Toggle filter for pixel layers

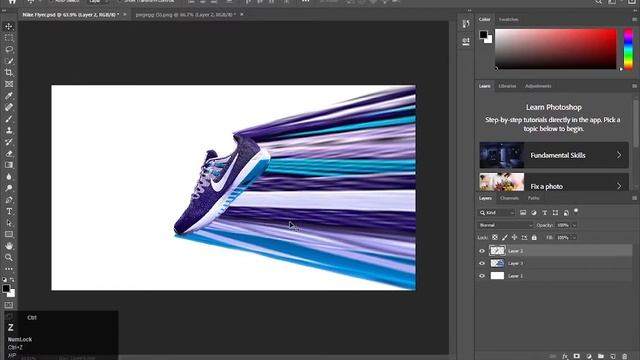click(523, 213)
